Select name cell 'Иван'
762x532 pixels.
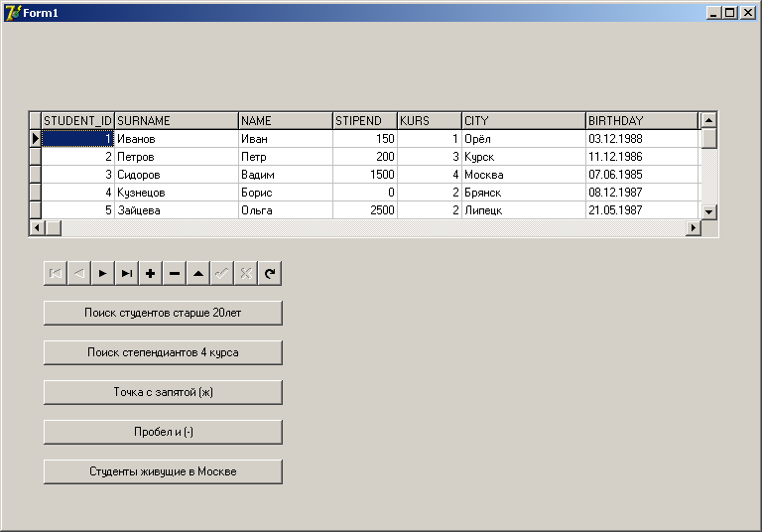[x=286, y=139]
